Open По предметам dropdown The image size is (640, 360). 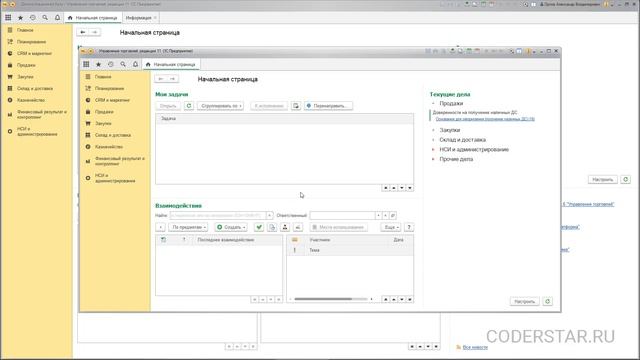pyautogui.click(x=188, y=227)
